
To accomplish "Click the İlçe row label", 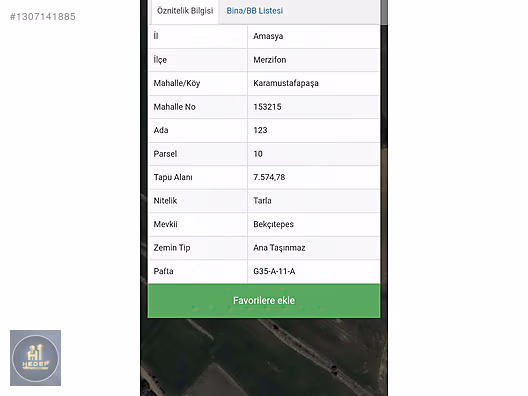I will coord(160,60).
